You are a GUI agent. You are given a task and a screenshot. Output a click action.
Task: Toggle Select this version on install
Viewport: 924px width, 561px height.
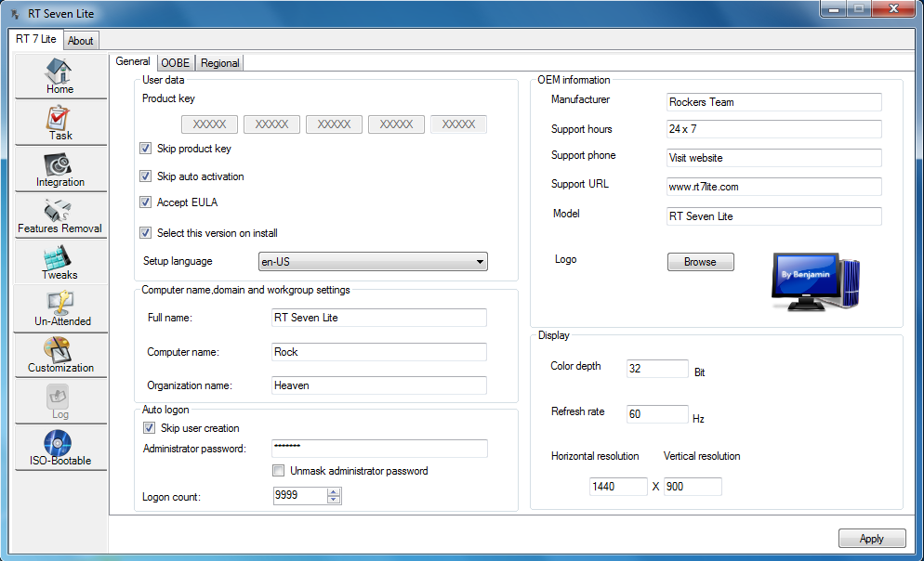coord(146,233)
